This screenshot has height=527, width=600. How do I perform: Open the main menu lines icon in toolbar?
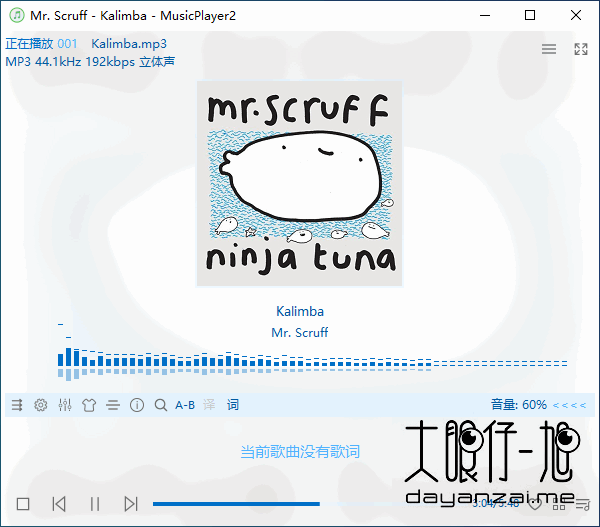point(113,405)
